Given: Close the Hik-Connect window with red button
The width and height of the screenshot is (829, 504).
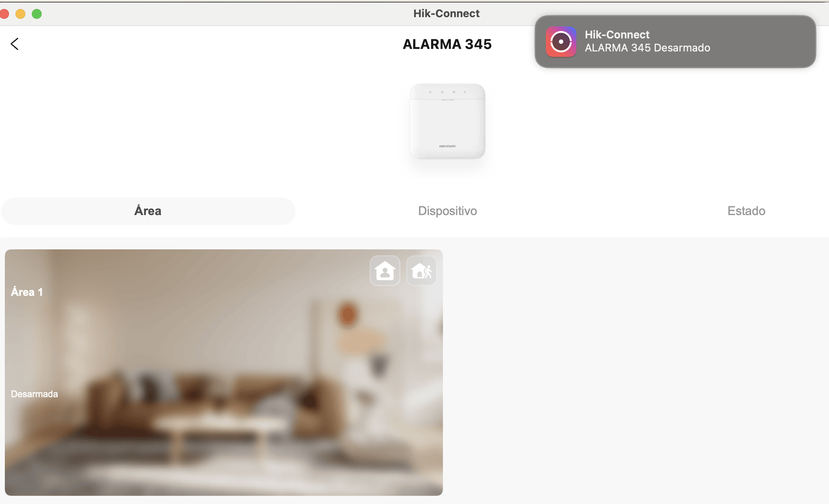Looking at the screenshot, I should (5, 14).
